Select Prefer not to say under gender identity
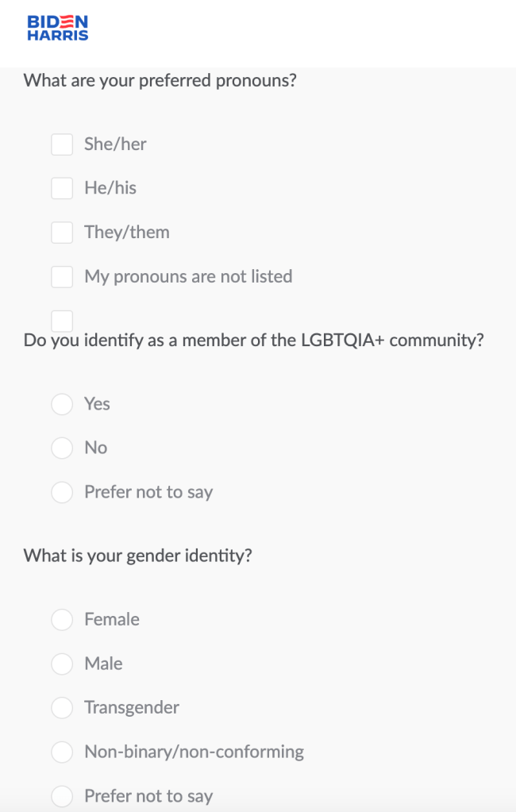The width and height of the screenshot is (516, 812). point(62,796)
